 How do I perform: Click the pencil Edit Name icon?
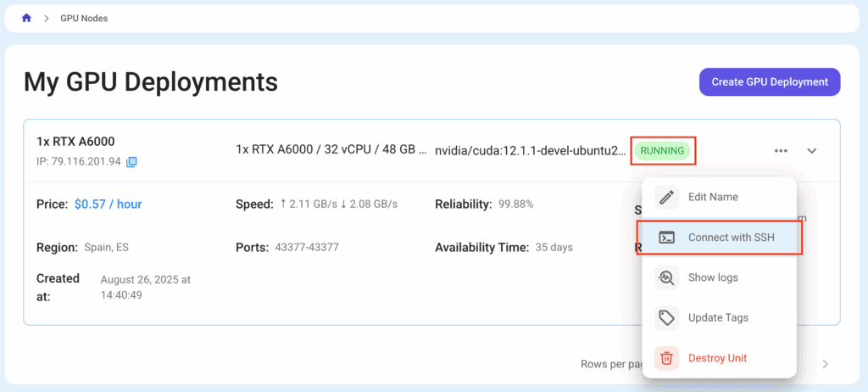point(667,198)
